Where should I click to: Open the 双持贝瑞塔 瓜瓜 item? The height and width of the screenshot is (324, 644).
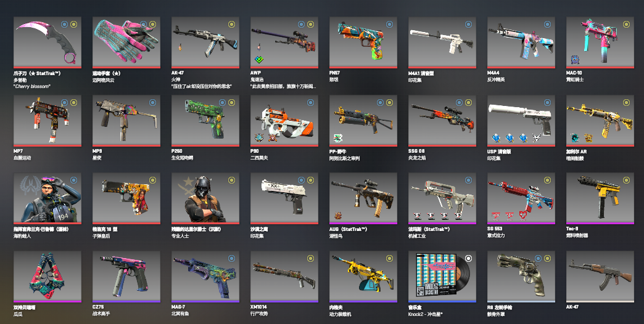[x=47, y=277]
